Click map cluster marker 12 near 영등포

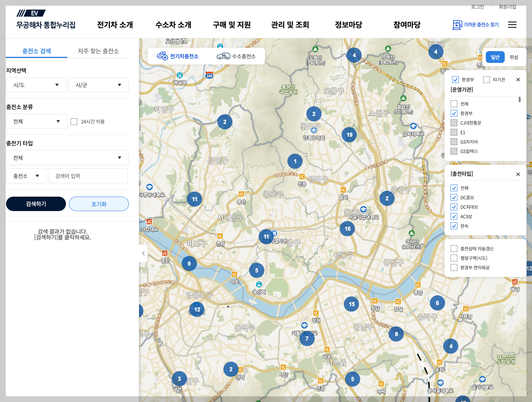(197, 309)
